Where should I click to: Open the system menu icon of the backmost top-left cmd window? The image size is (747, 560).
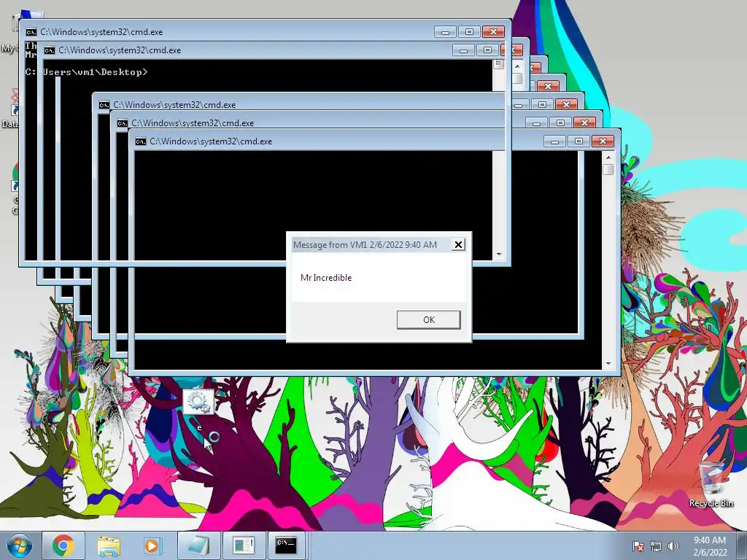click(x=31, y=32)
